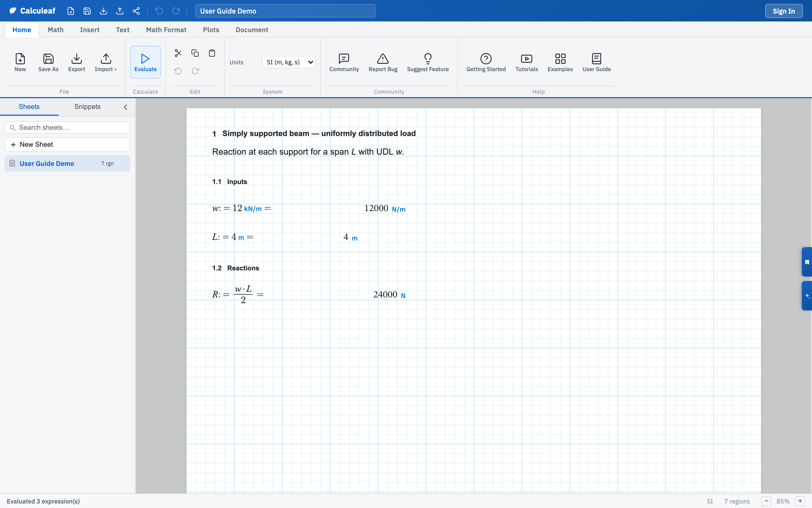
Task: Open Getting Started help
Action: point(486,62)
